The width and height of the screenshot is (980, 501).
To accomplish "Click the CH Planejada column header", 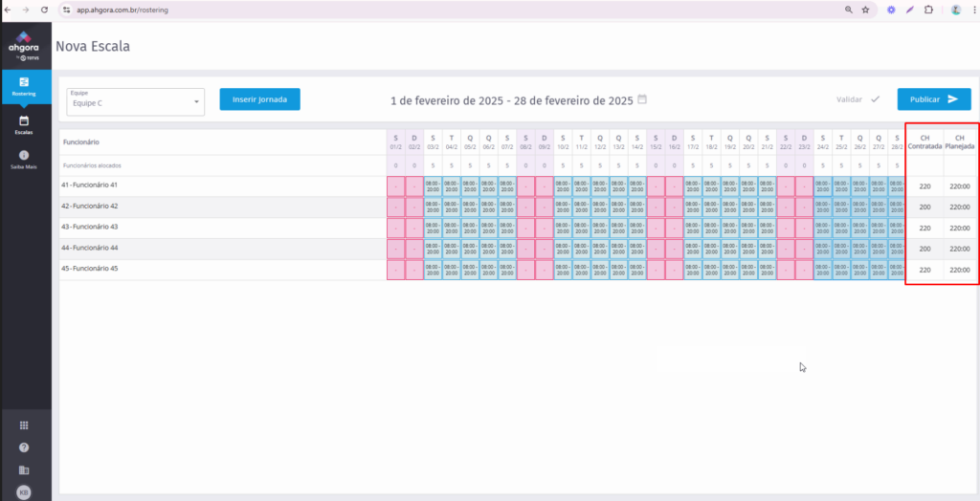I will [959, 142].
